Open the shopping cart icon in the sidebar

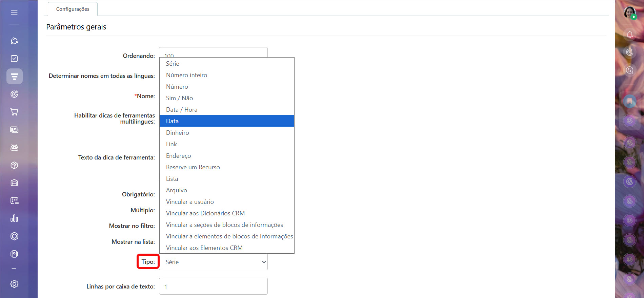pyautogui.click(x=14, y=112)
